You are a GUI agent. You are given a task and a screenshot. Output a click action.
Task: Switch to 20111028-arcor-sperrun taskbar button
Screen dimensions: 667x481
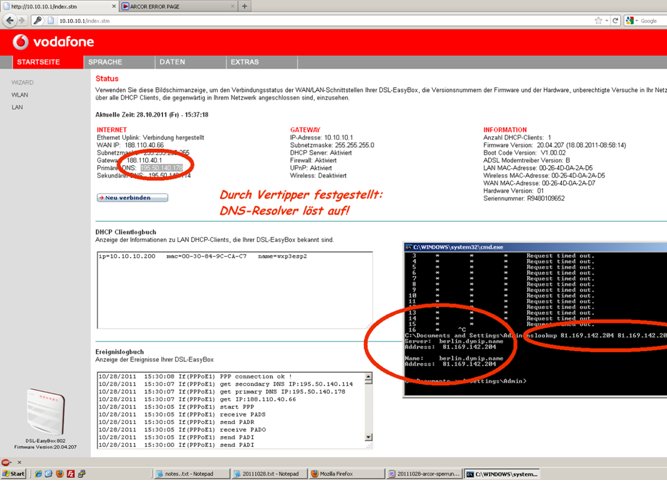tap(424, 474)
